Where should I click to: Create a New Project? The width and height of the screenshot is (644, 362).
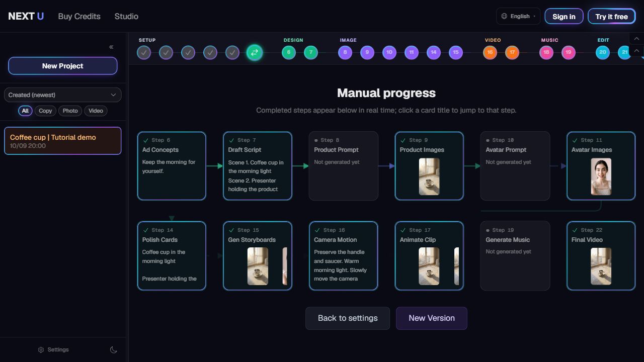[63, 66]
